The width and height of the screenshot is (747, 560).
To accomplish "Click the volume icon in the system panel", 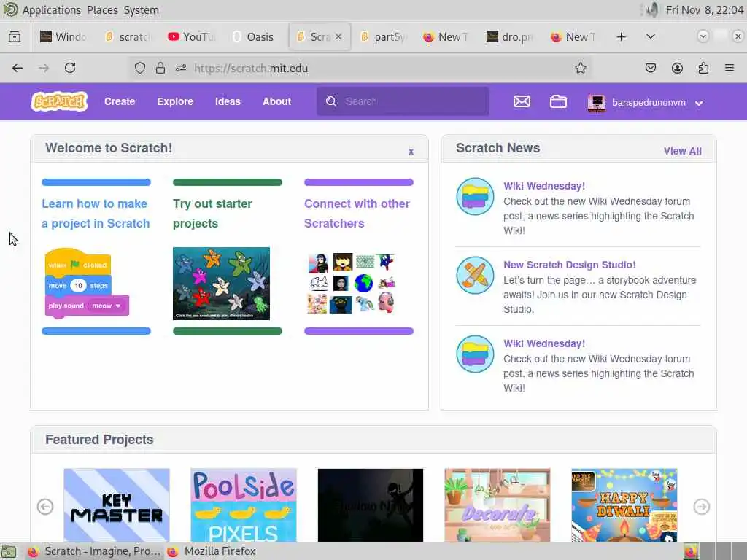I will coord(651,9).
